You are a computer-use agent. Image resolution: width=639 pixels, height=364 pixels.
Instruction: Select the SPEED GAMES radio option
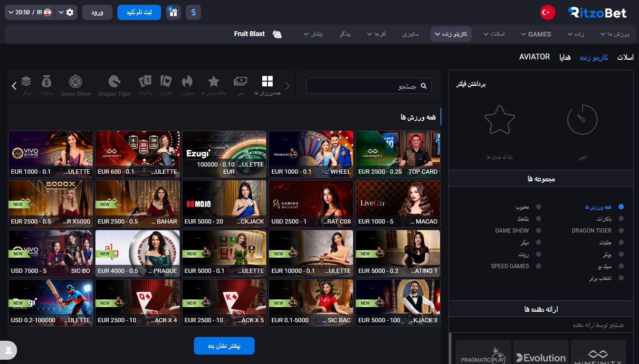538,266
